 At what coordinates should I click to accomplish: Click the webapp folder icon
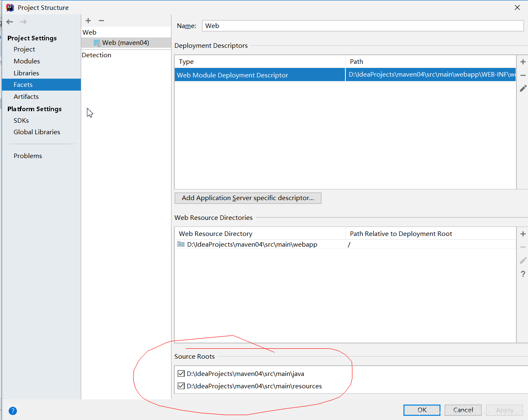pos(181,244)
